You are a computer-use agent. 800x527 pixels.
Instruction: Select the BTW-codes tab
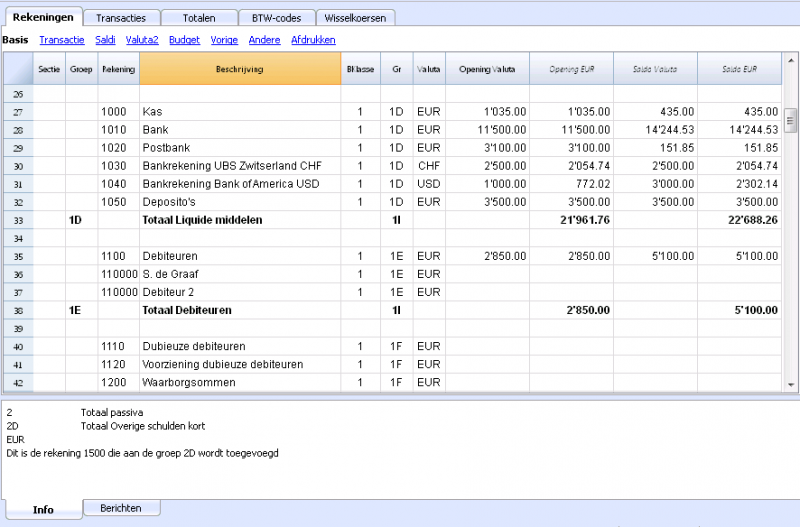pyautogui.click(x=277, y=18)
